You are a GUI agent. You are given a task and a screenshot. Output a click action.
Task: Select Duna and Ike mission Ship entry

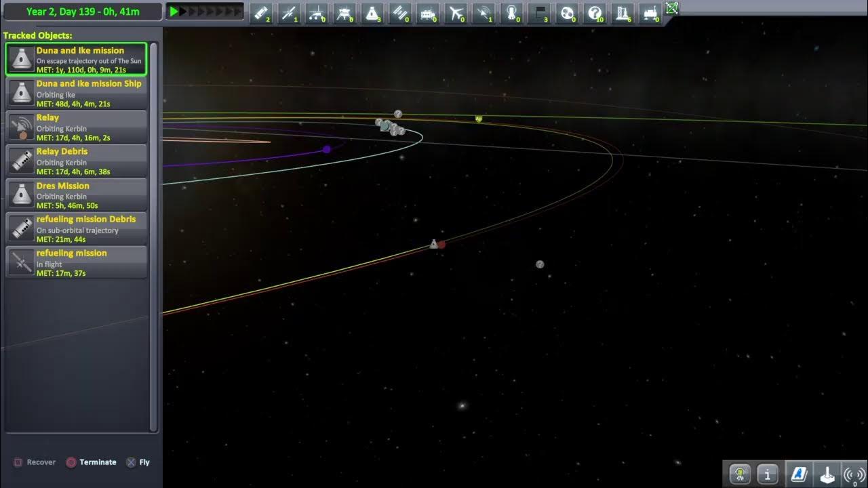click(76, 93)
